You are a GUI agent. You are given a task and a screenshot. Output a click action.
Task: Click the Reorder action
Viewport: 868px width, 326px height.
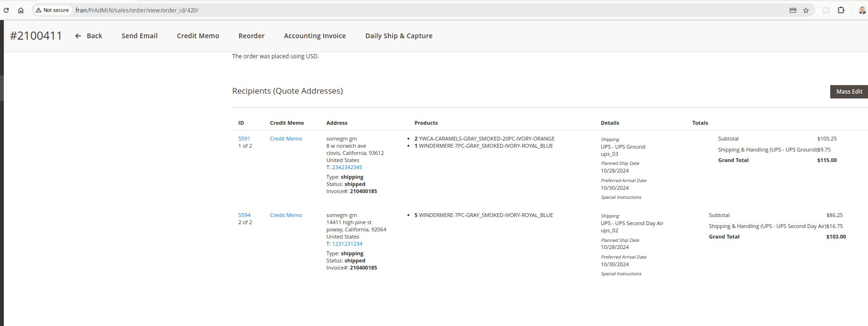[252, 36]
